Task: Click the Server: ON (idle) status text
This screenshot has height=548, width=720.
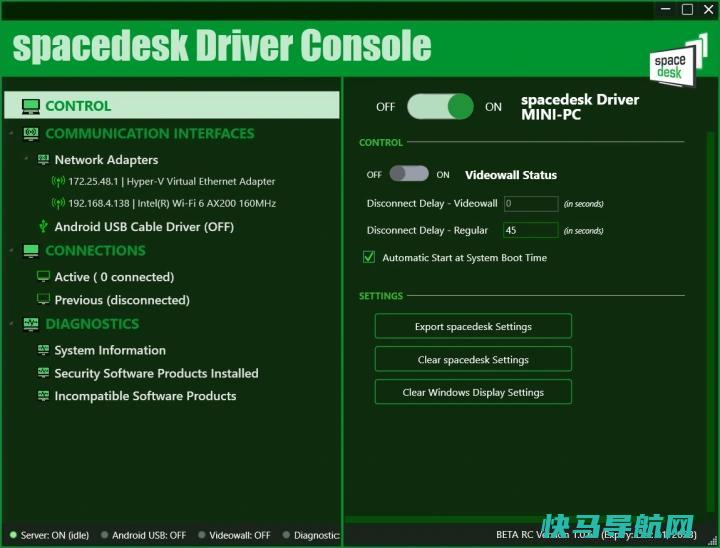Action: tap(55, 535)
